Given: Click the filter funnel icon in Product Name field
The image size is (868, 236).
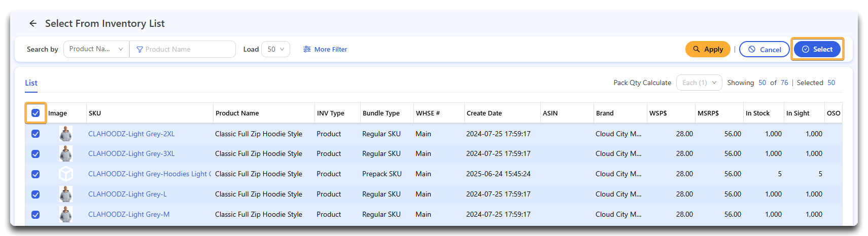Looking at the screenshot, I should (140, 50).
